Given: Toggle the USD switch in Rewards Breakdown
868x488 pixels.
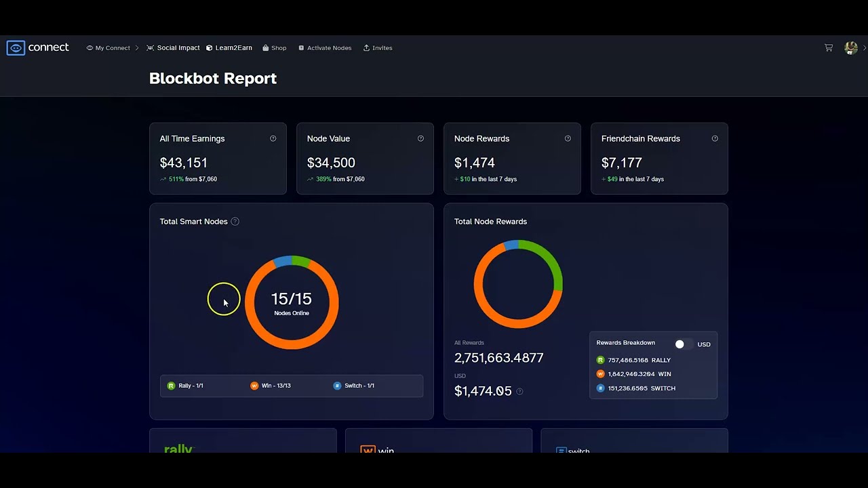Looking at the screenshot, I should pyautogui.click(x=683, y=344).
